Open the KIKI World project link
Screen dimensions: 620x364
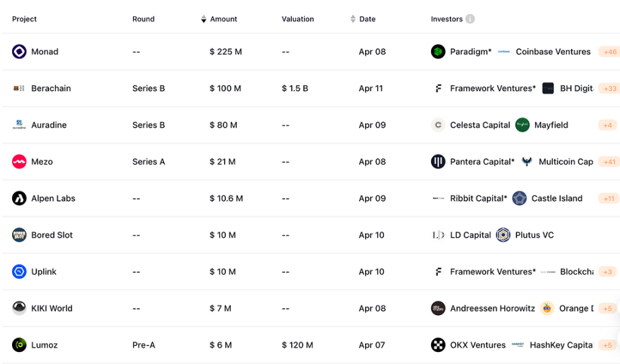[x=52, y=308]
